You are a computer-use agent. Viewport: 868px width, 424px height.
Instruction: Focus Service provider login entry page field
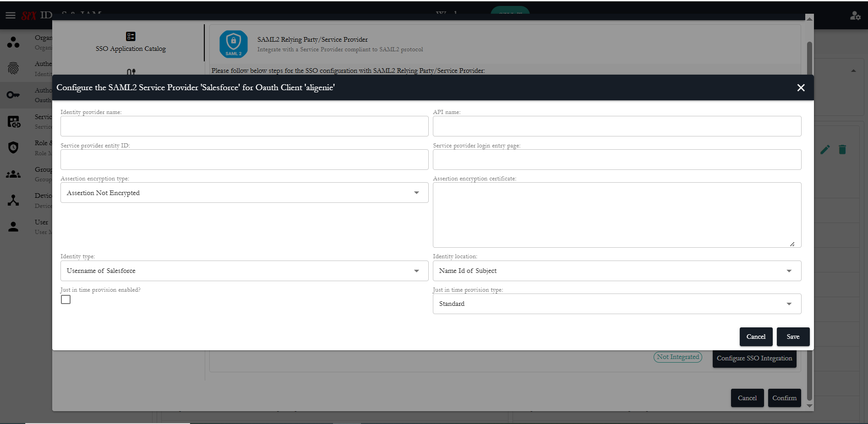(617, 159)
